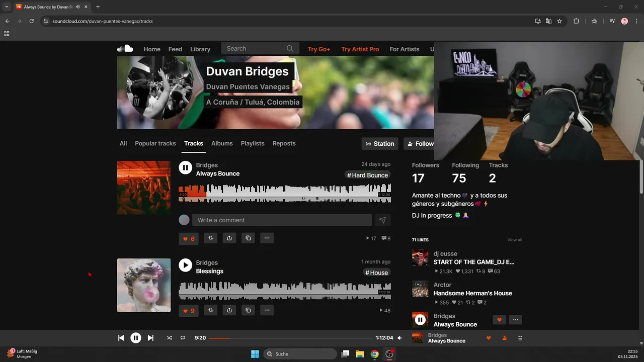Pause playback in the bottom player
The image size is (644, 362).
[x=136, y=338]
